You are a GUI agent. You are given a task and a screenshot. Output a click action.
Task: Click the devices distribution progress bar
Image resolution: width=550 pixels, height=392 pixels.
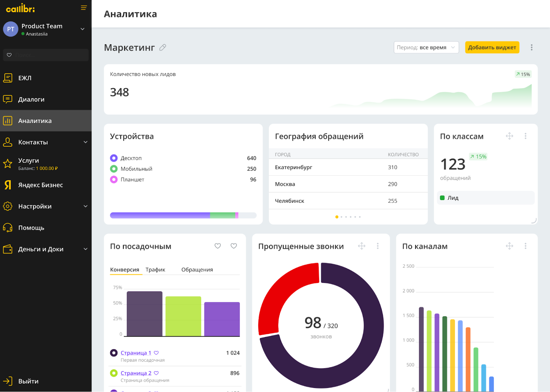click(183, 215)
